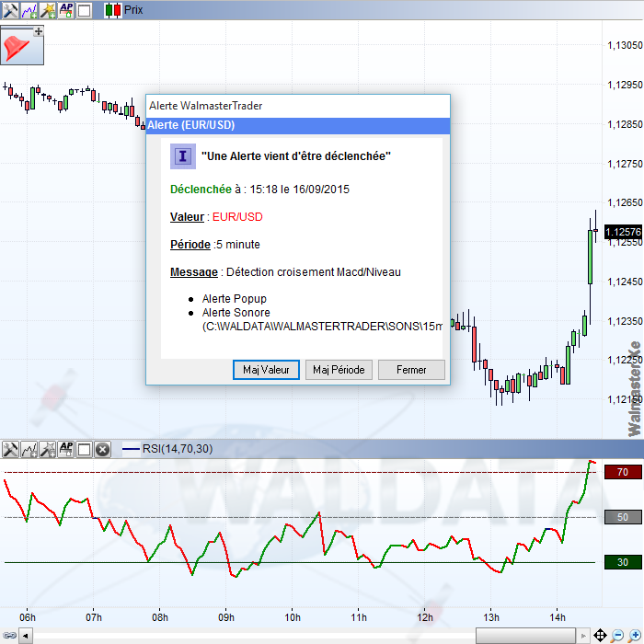Click the horizontal scrollbar thumb
This screenshot has height=644, width=644.
pyautogui.click(x=525, y=636)
